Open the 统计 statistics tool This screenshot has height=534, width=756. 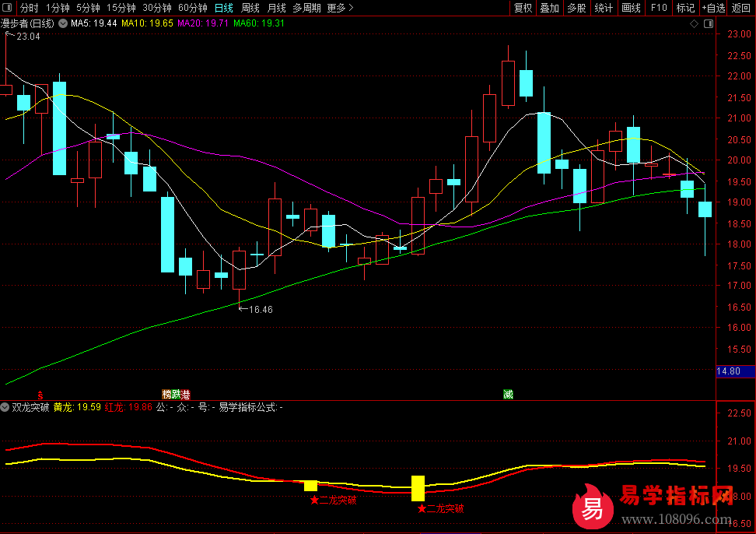(604, 8)
